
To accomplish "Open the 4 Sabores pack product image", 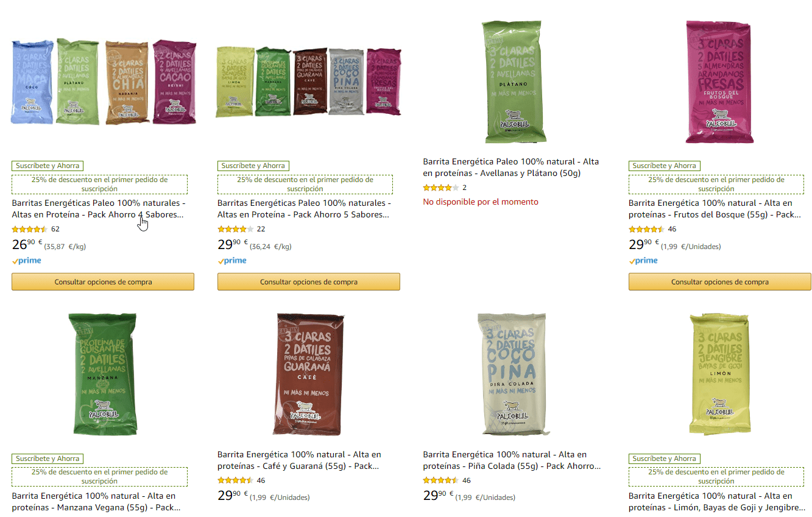I will [104, 82].
